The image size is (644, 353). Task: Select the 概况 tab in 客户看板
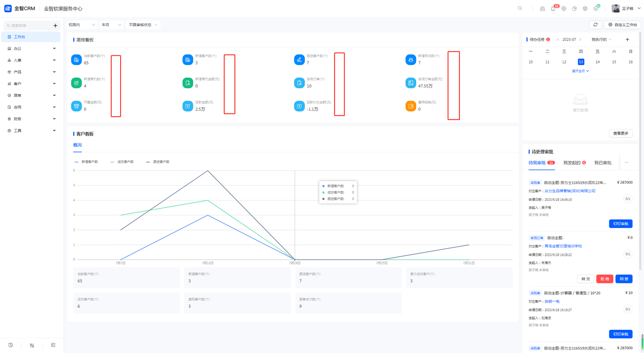click(77, 145)
